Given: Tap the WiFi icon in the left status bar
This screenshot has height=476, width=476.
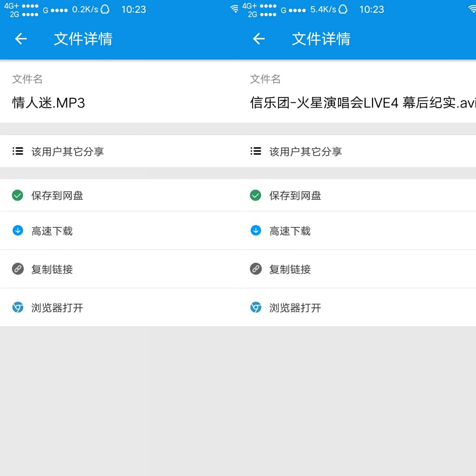Looking at the screenshot, I should (x=234, y=9).
